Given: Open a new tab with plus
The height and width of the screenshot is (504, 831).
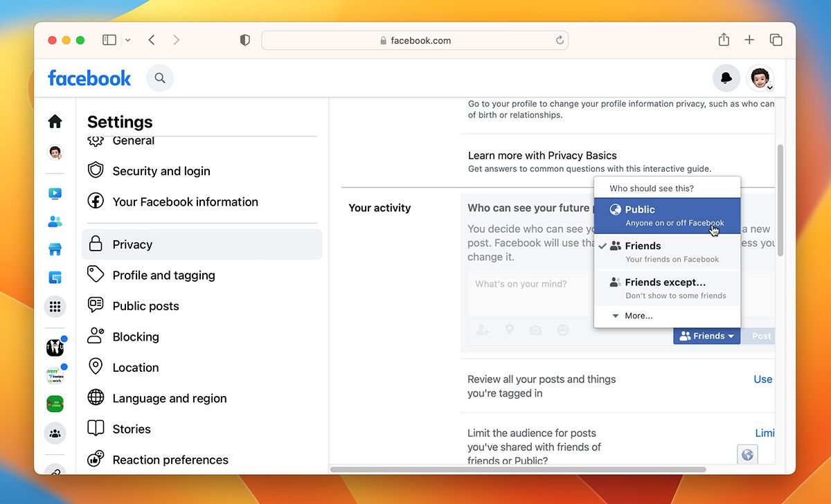Looking at the screenshot, I should pos(749,40).
